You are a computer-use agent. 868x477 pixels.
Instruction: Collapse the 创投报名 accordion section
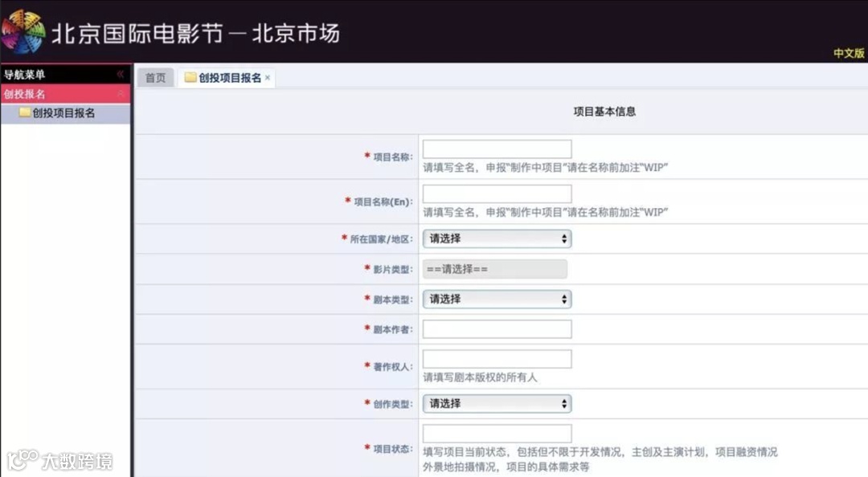pyautogui.click(x=120, y=93)
